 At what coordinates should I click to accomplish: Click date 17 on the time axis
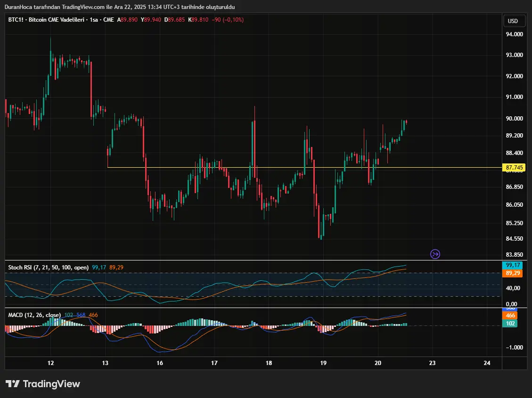(214, 363)
